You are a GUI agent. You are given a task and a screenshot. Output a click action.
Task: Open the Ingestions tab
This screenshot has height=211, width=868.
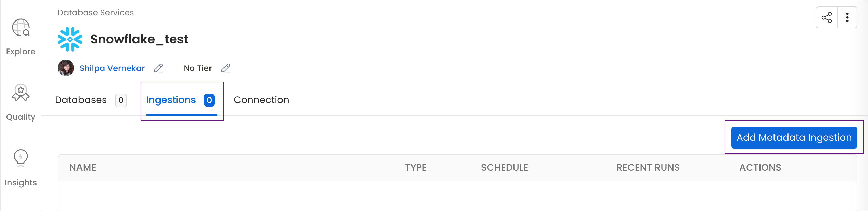pos(171,100)
